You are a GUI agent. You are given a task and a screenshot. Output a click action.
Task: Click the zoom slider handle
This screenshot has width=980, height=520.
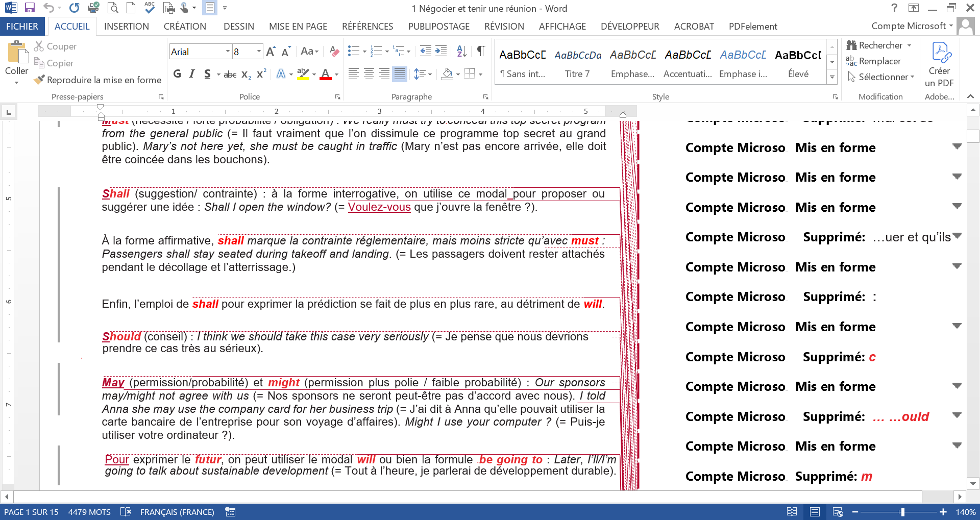pos(902,512)
